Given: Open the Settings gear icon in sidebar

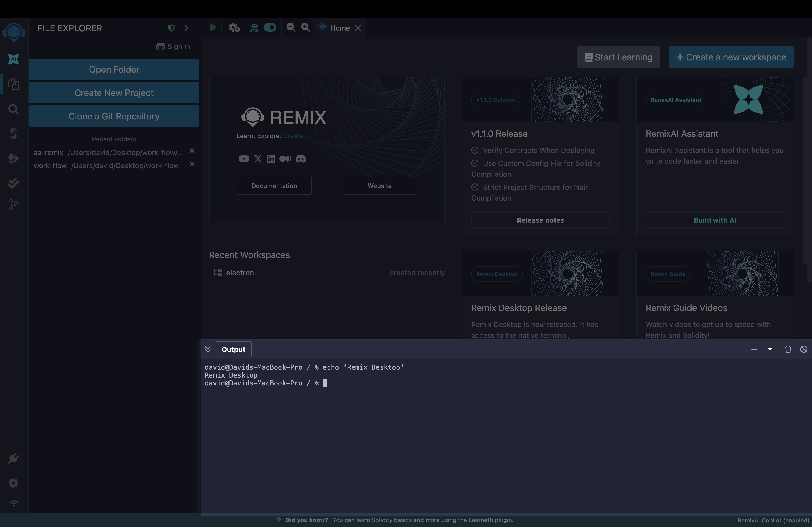Looking at the screenshot, I should tap(13, 483).
